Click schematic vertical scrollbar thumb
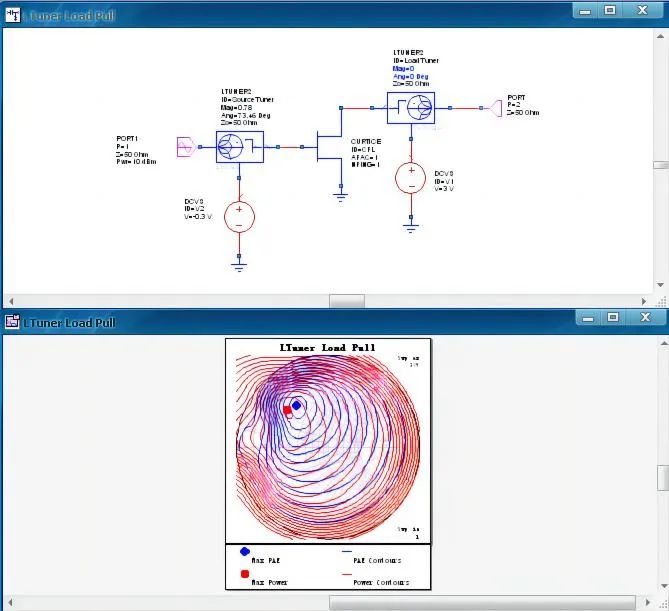The height and width of the screenshot is (611, 669). pos(661,165)
